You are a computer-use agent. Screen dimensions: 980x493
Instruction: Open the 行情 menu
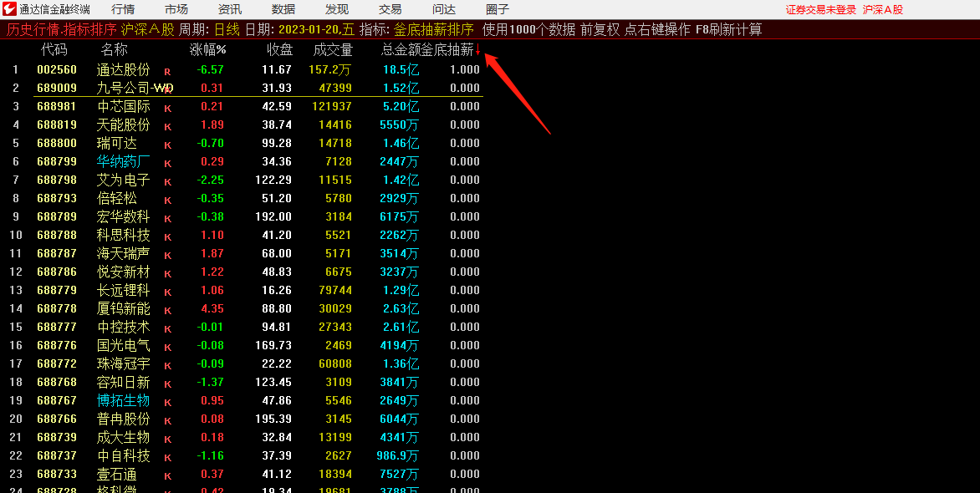coord(123,9)
